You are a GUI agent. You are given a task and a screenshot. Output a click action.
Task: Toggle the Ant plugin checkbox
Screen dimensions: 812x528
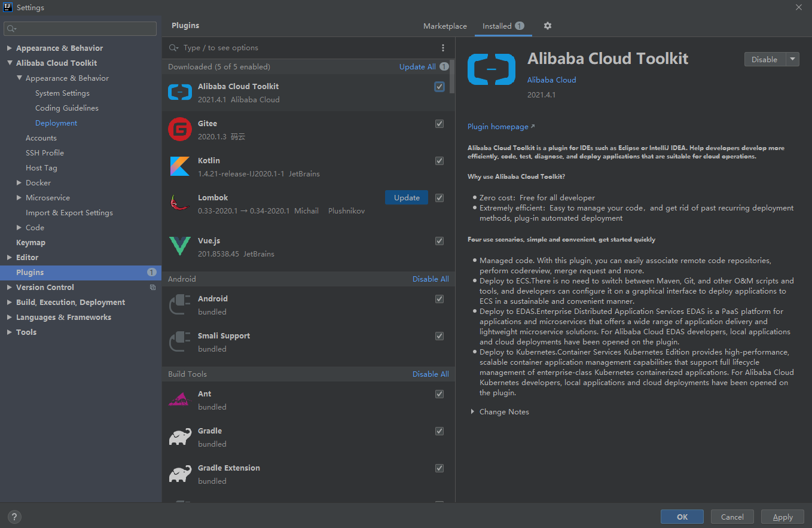(439, 394)
